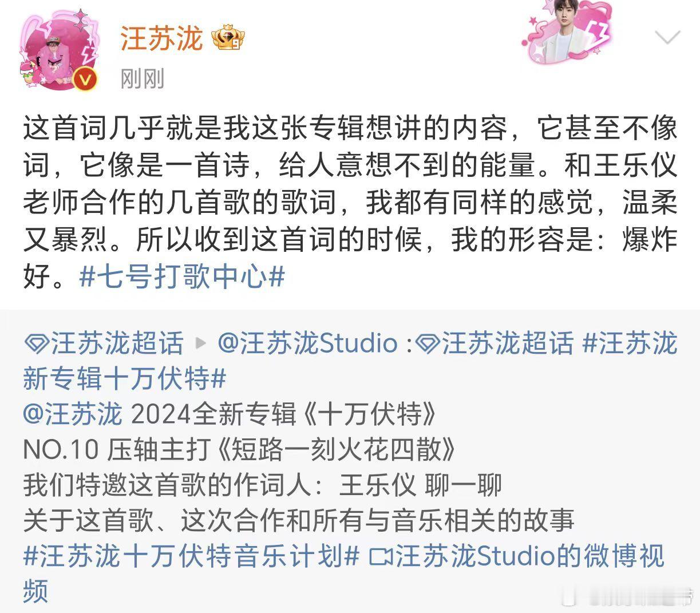Open the #七号打歌中心# hashtag

click(182, 277)
